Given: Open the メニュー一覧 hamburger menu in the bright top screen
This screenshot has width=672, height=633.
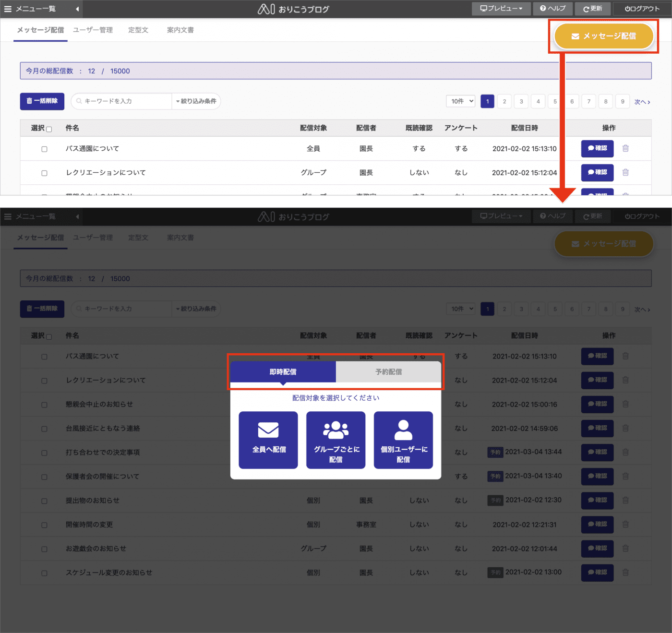Looking at the screenshot, I should tap(30, 9).
